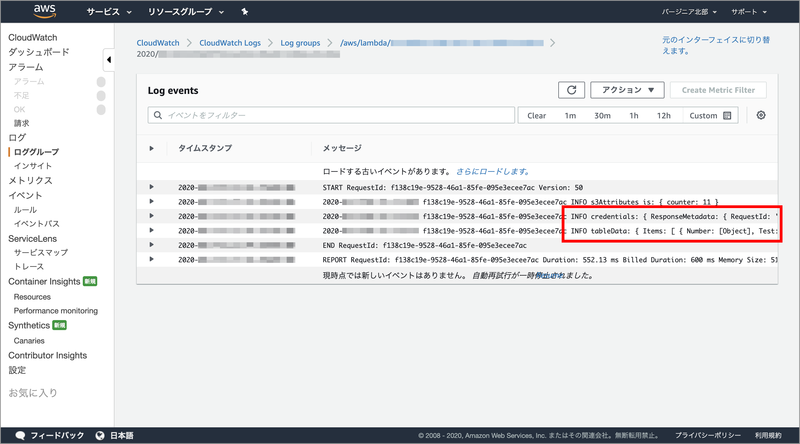This screenshot has width=800, height=444.
Task: Click the メッセージ column header
Action: 342,148
